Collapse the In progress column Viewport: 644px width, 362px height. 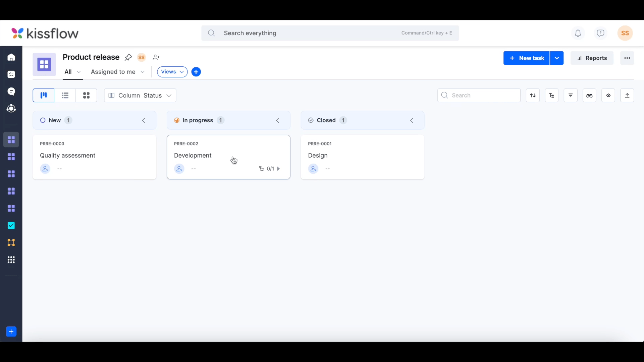[278, 120]
